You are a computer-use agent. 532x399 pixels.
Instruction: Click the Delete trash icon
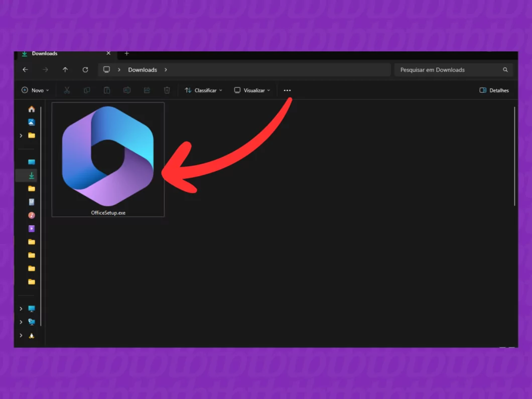167,90
